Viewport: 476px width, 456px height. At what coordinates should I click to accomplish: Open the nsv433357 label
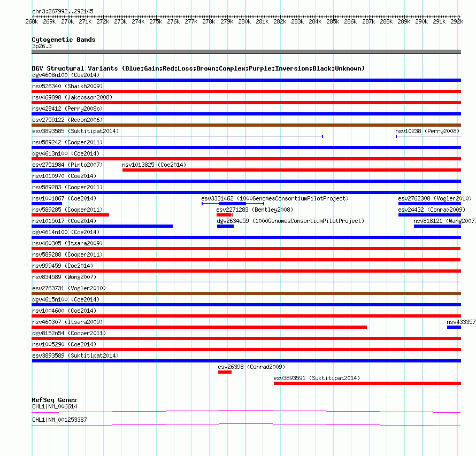(461, 322)
